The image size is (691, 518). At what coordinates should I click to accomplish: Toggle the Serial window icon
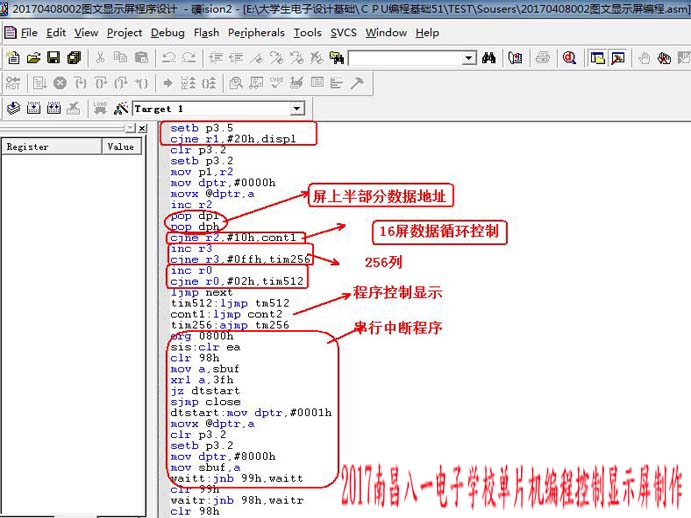coord(297,83)
